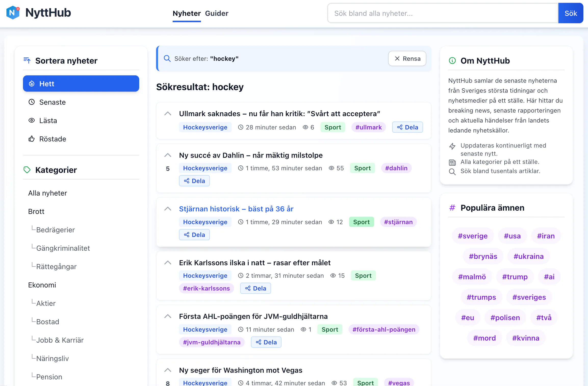Open Stjärnan historisk – bäst på 36 år
Viewport: 588px width, 386px height.
point(236,209)
